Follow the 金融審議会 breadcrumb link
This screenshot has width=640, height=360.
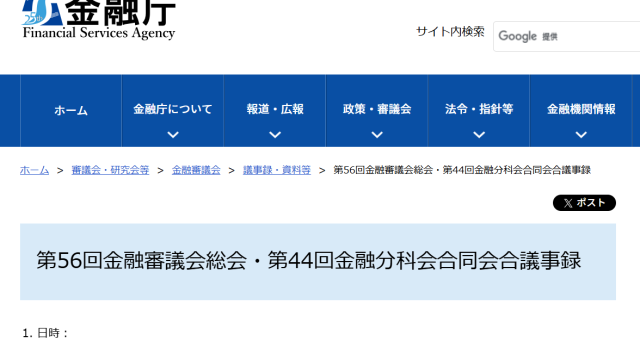[x=196, y=170]
